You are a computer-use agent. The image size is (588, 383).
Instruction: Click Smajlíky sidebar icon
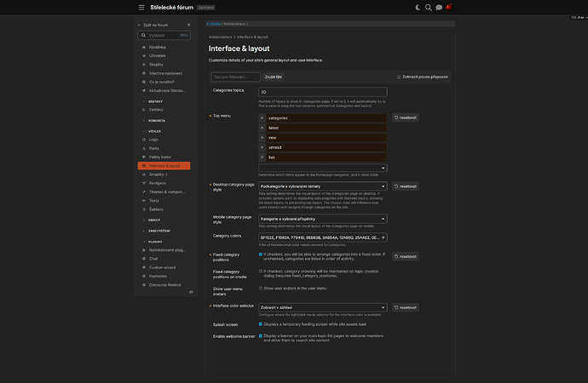pos(144,174)
